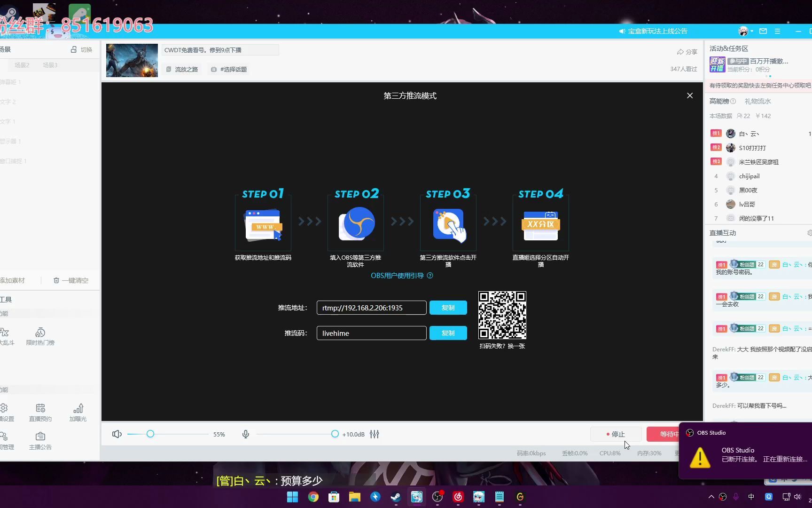Open the OBS用户使用引导 link
Screen dimensions: 812x508
click(402, 276)
